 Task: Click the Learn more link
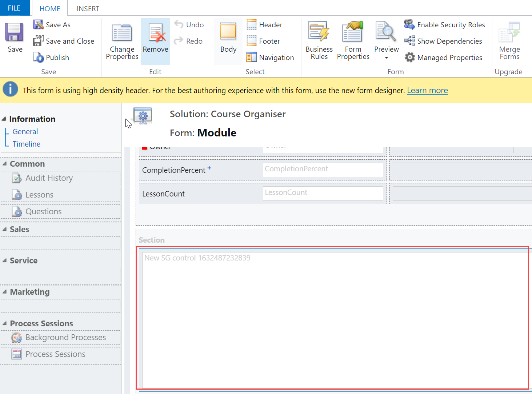pos(427,90)
